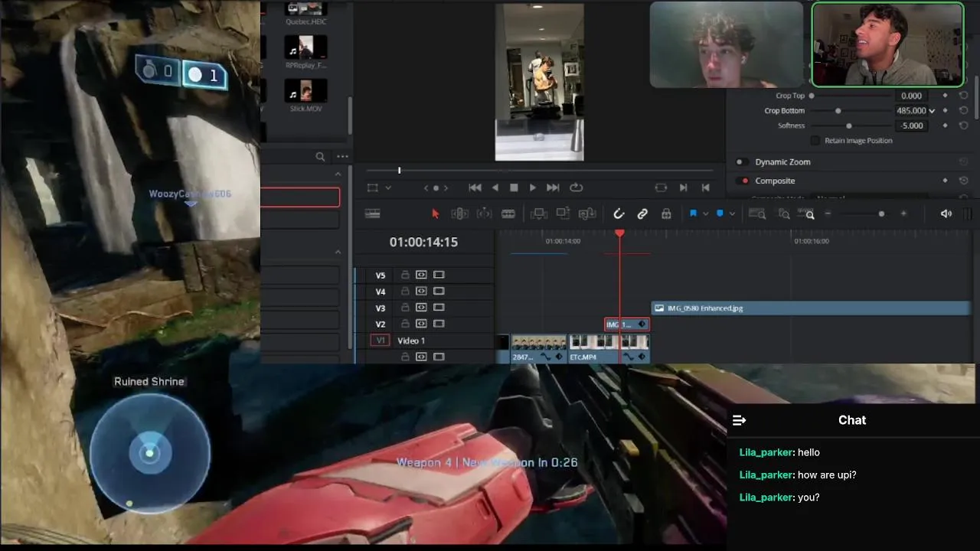Add keyframe for Crop Bottom
This screenshot has height=551, width=980.
(x=945, y=111)
